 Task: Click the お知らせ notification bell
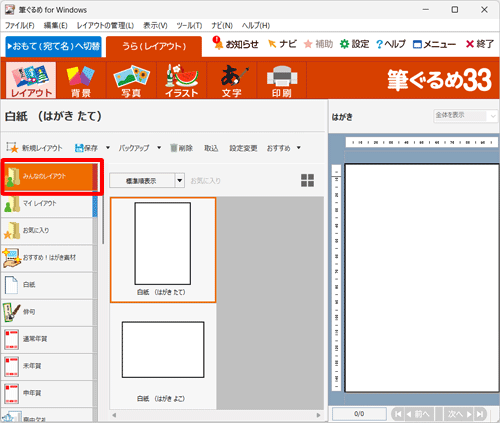(236, 44)
